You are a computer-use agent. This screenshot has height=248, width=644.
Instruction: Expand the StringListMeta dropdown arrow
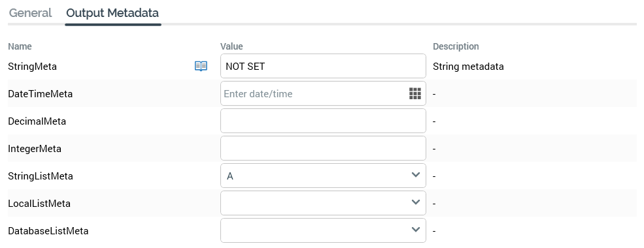coord(416,175)
